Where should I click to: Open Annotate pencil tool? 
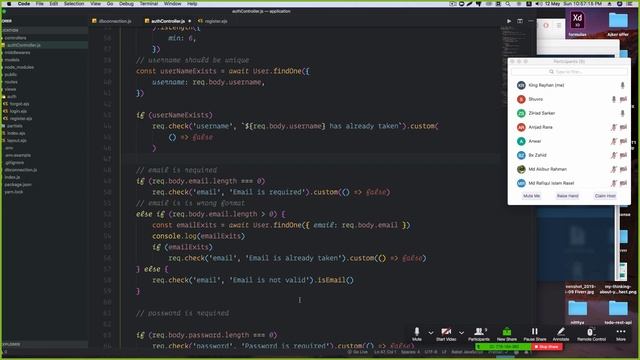click(561, 333)
